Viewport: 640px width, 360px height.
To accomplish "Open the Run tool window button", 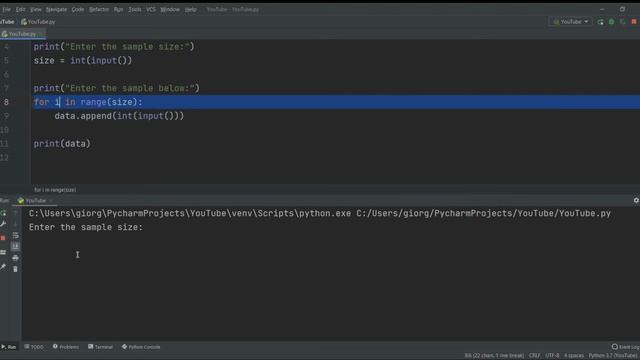I will tap(9, 347).
